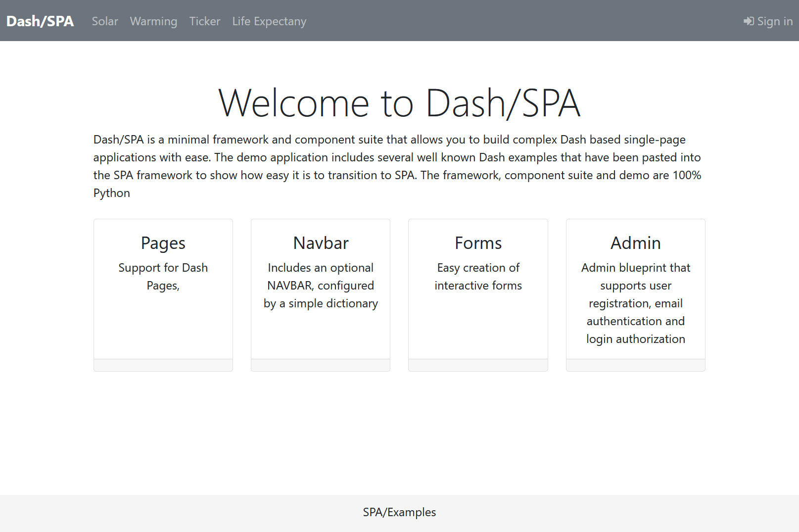Screen dimensions: 799x532
Task: Click the Navbar card title
Action: pos(321,243)
